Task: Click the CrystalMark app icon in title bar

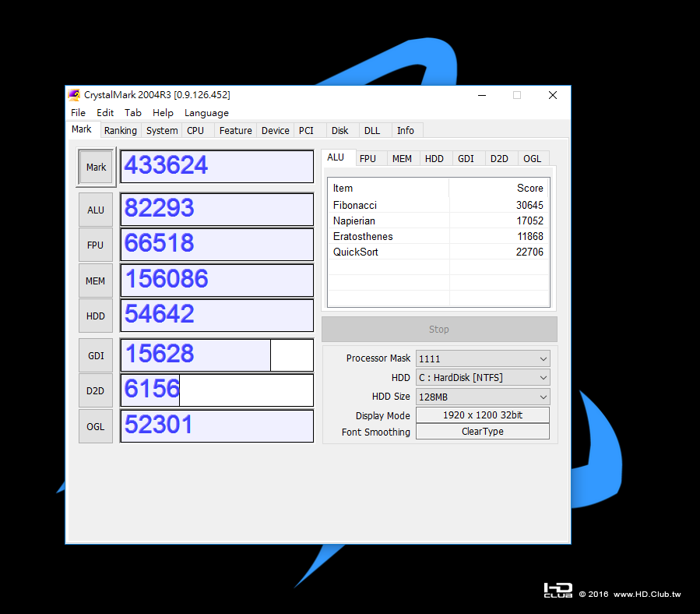Action: (x=74, y=95)
